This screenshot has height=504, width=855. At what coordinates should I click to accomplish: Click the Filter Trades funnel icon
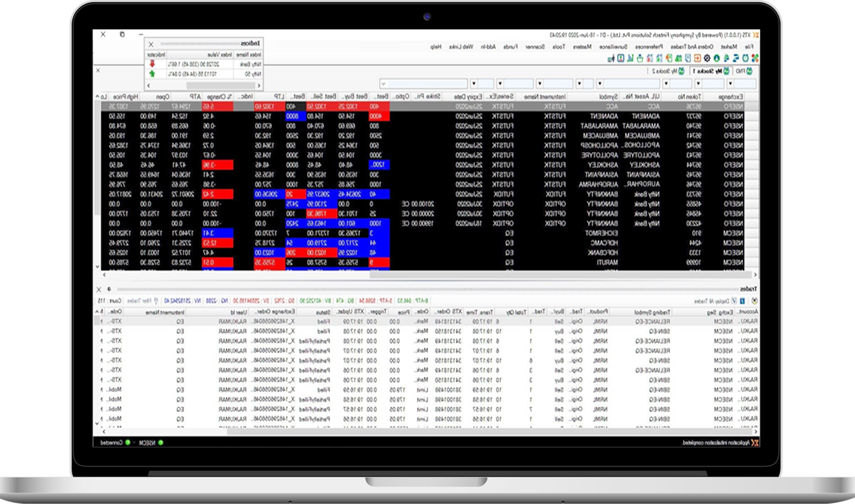point(156,301)
